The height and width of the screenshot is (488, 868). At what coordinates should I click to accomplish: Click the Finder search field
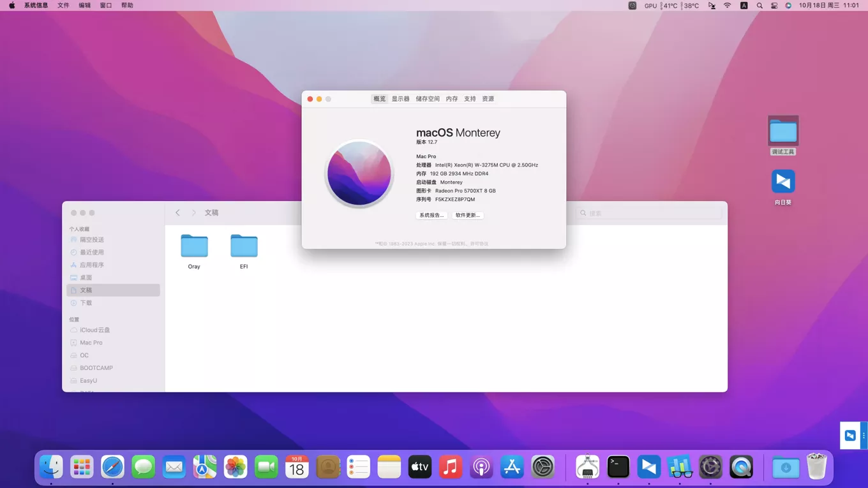[648, 213]
